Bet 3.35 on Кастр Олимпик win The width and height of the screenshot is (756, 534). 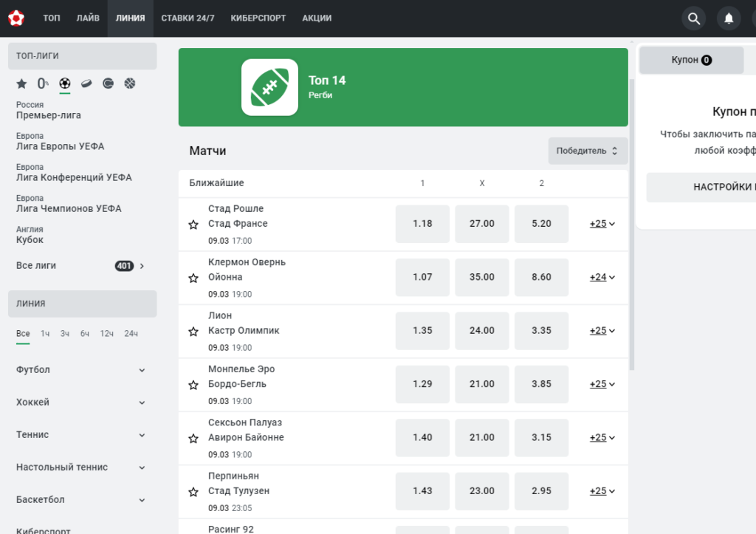click(x=541, y=331)
